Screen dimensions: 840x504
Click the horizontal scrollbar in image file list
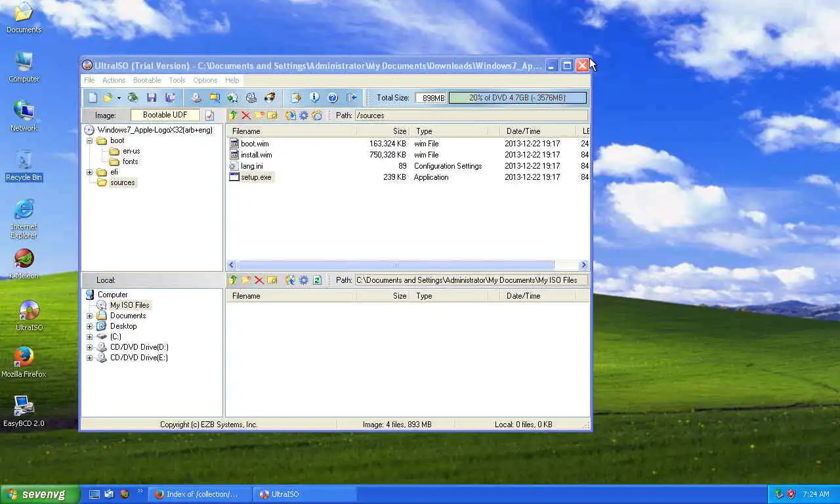click(x=396, y=265)
